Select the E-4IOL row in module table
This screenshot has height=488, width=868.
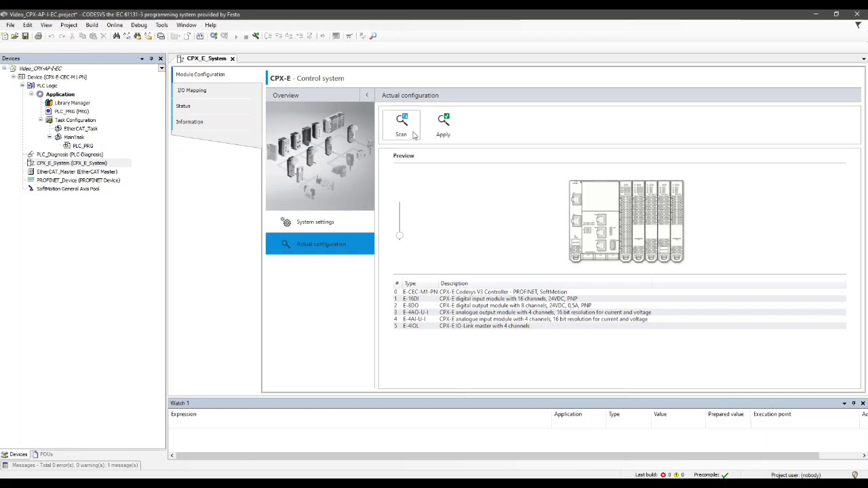[620, 326]
